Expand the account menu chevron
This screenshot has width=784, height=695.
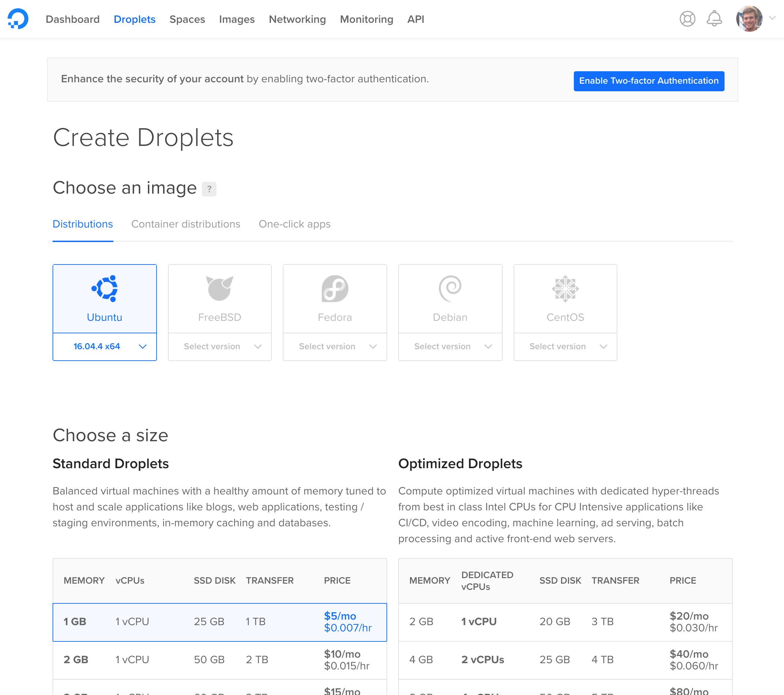[x=773, y=18]
